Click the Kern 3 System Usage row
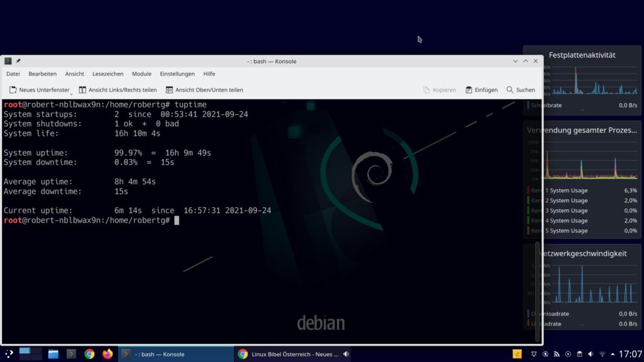 click(x=582, y=211)
